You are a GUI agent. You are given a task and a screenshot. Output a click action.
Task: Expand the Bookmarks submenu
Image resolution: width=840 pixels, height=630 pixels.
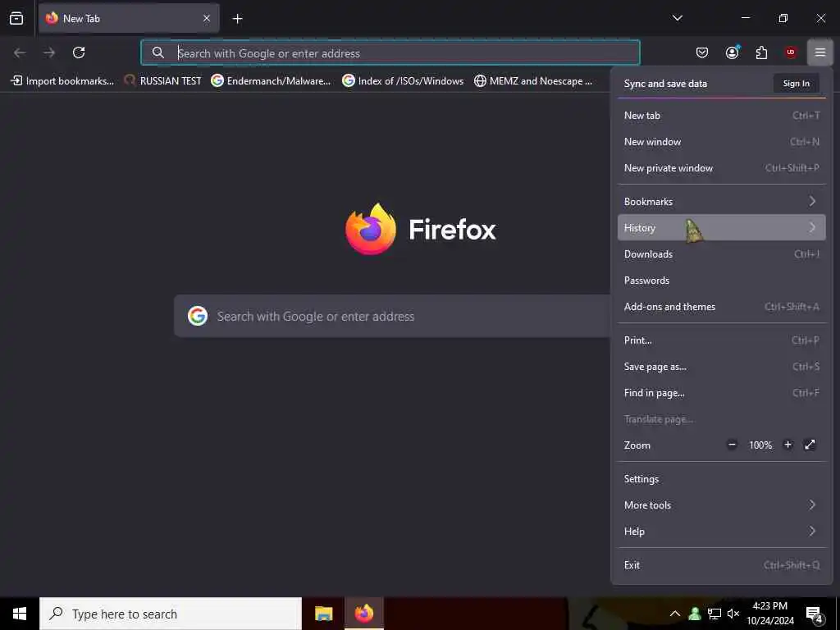point(722,202)
